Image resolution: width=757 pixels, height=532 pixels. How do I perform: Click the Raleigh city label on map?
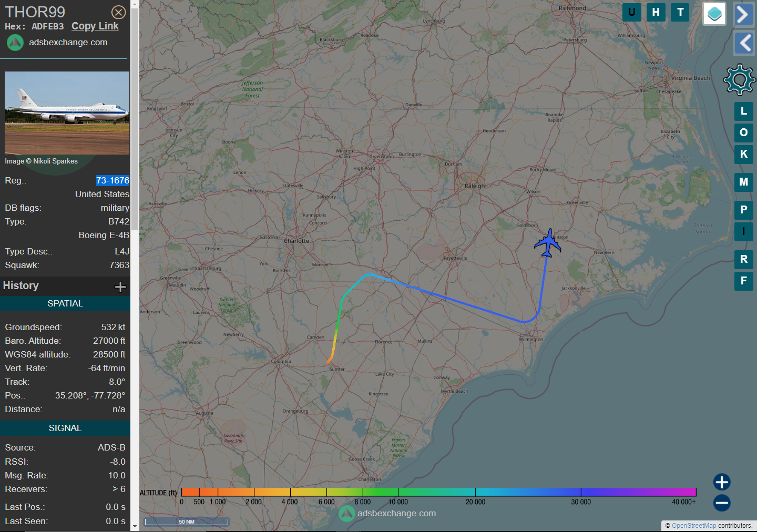pos(475,186)
